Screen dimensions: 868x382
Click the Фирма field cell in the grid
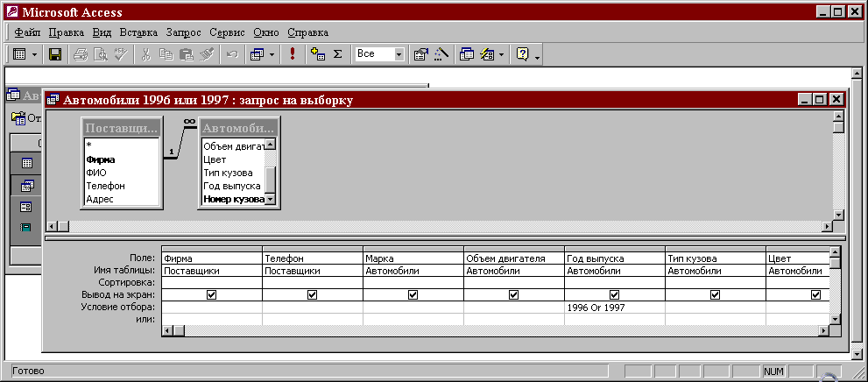pos(211,258)
